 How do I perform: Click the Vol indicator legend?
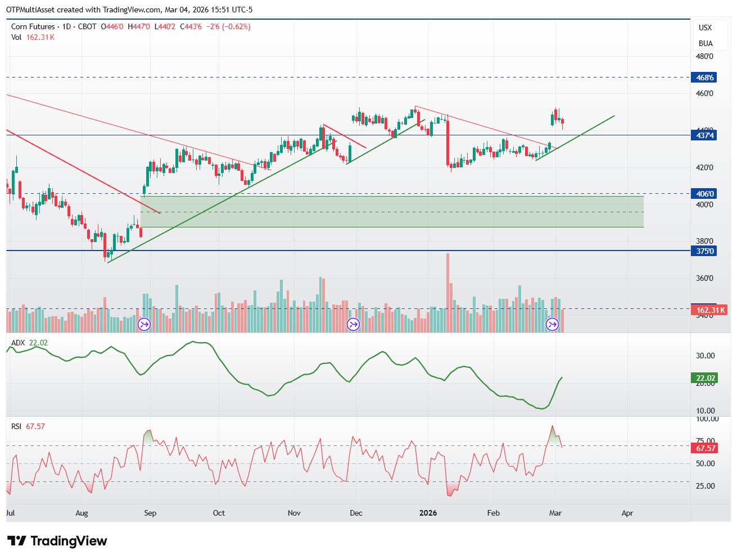point(33,37)
